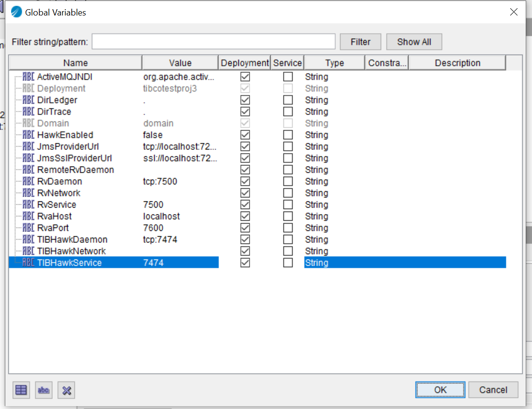Confirm with the OK button
This screenshot has height=409, width=532.
pos(441,390)
